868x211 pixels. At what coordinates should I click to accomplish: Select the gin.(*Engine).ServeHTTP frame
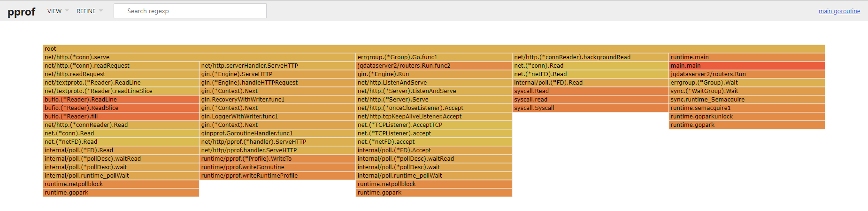(277, 74)
